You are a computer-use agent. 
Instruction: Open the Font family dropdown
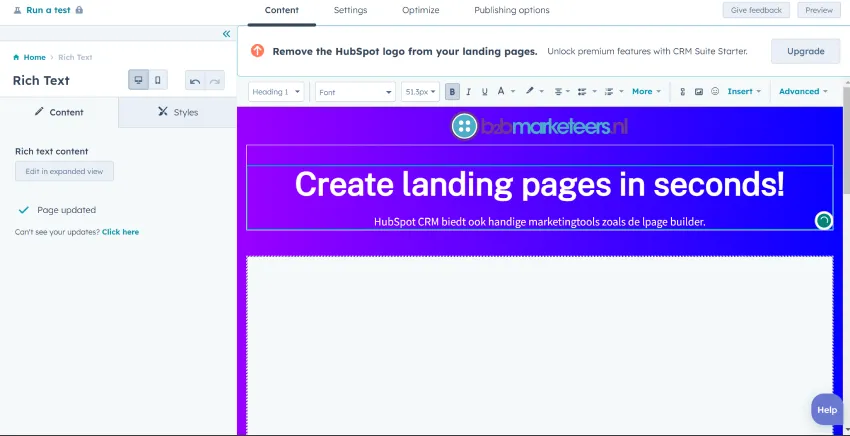(x=356, y=92)
